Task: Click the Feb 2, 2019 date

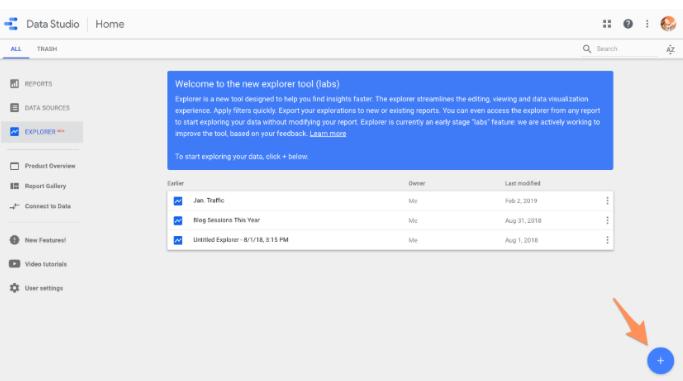Action: coord(521,201)
